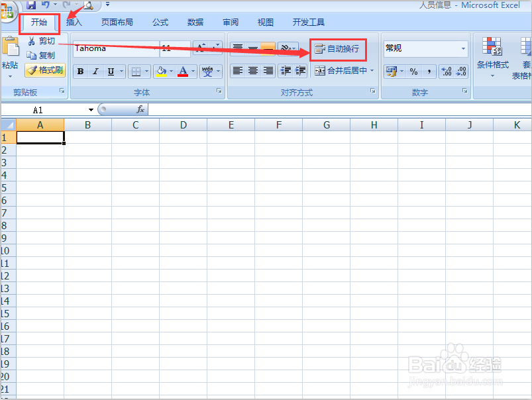
Task: Click the Office button logo
Action: [x=7, y=11]
